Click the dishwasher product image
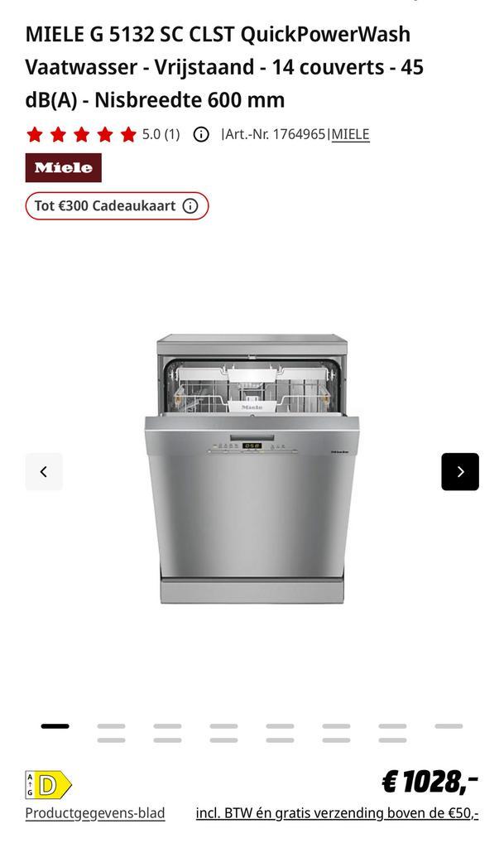The height and width of the screenshot is (848, 504). tap(252, 469)
